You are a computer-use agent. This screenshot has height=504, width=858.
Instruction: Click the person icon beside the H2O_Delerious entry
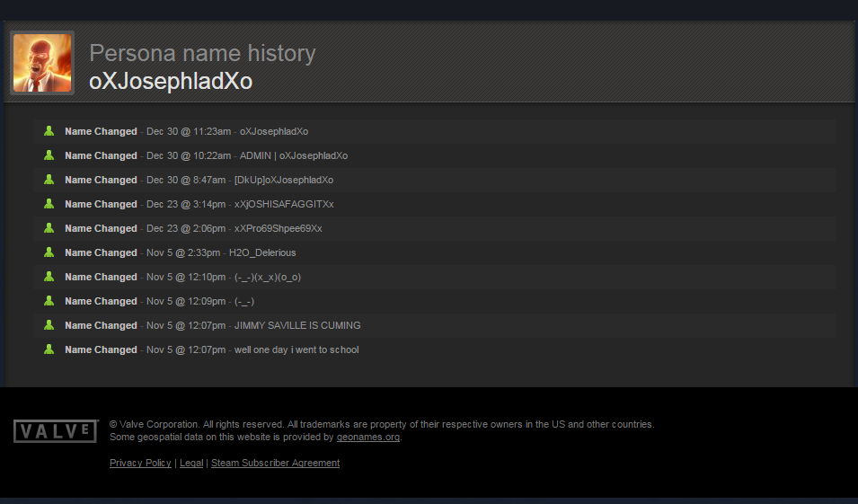click(x=49, y=252)
